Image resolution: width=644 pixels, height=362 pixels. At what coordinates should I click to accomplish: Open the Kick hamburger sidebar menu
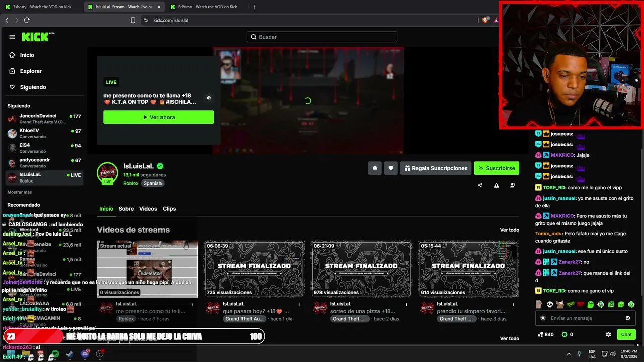tap(12, 37)
